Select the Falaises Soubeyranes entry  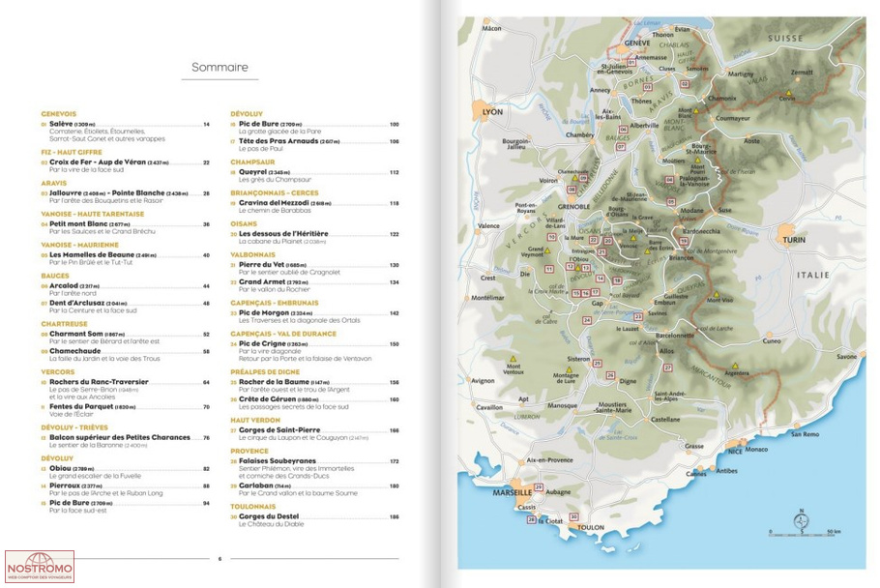click(x=314, y=468)
